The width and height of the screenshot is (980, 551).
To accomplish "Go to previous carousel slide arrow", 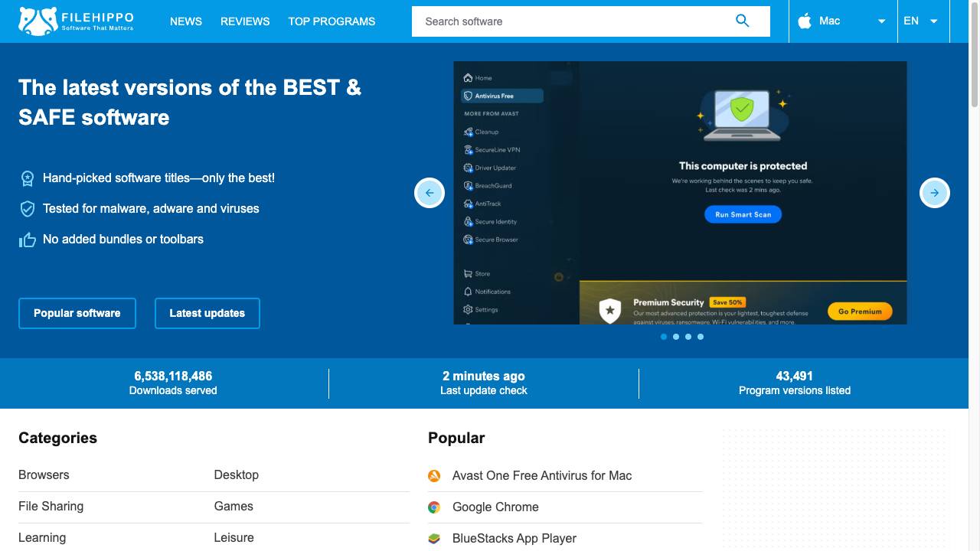I will [430, 193].
